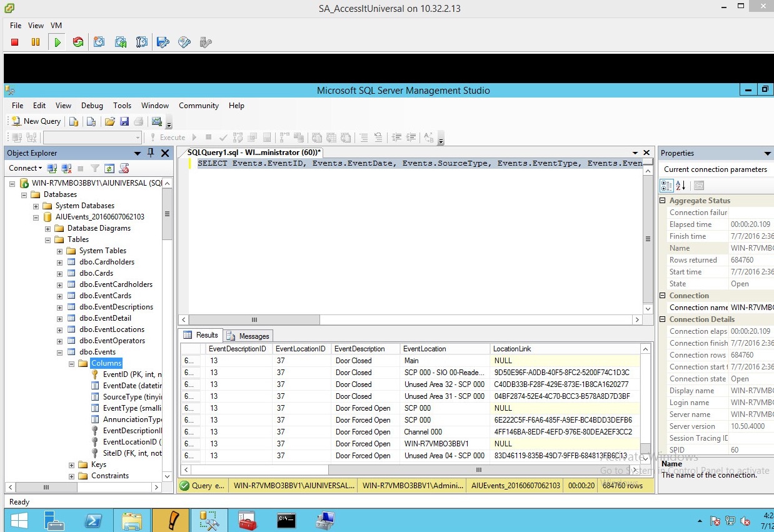Click the revert to snapshot icon

(121, 43)
